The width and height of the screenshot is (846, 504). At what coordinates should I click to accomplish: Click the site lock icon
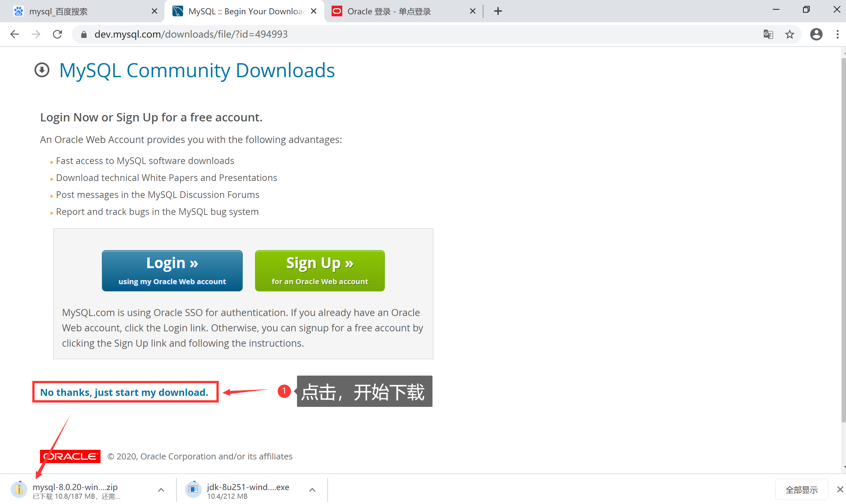pyautogui.click(x=84, y=34)
